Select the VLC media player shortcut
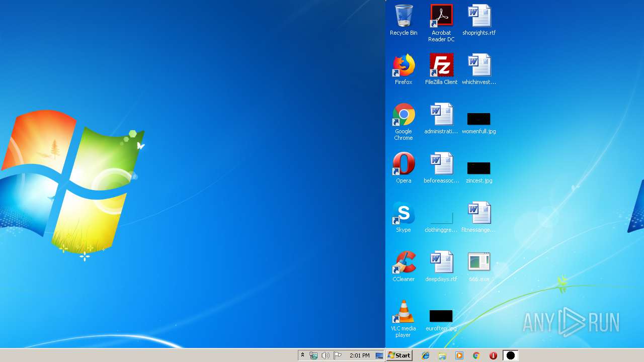 [404, 319]
